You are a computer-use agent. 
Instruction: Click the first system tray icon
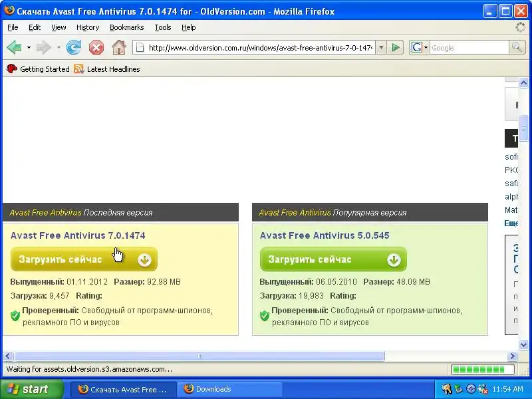tap(446, 389)
